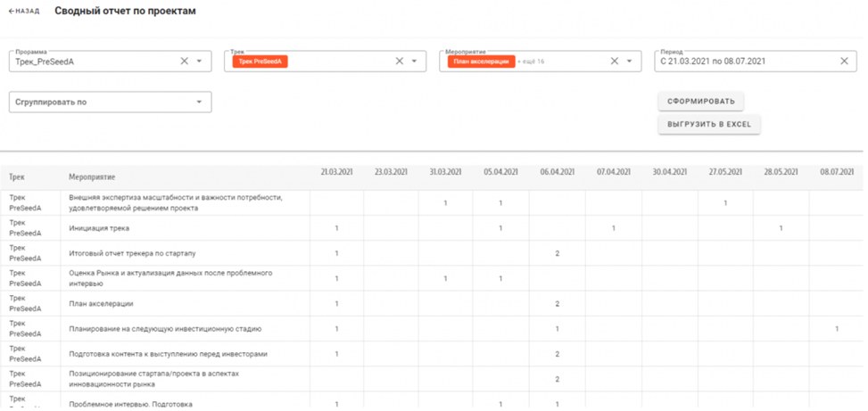Select the Трек PreSeedA orange chip

click(260, 62)
